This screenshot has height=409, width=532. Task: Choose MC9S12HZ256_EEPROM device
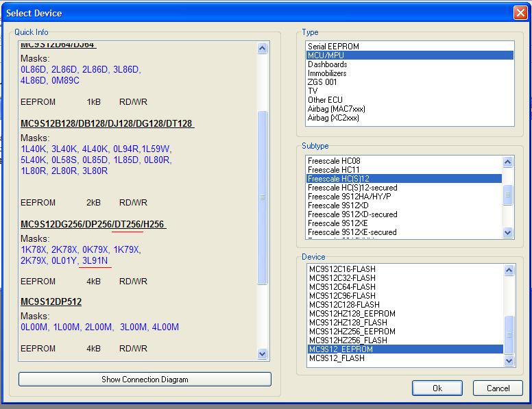pyautogui.click(x=352, y=332)
